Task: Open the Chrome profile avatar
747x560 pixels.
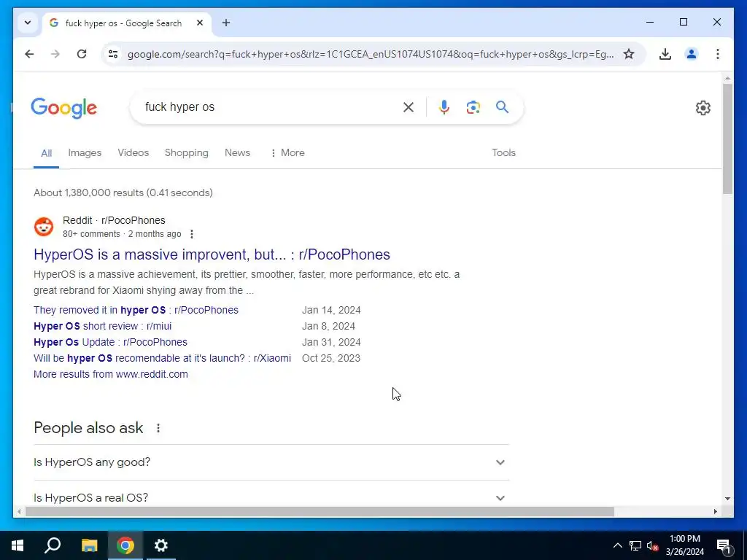Action: point(692,54)
